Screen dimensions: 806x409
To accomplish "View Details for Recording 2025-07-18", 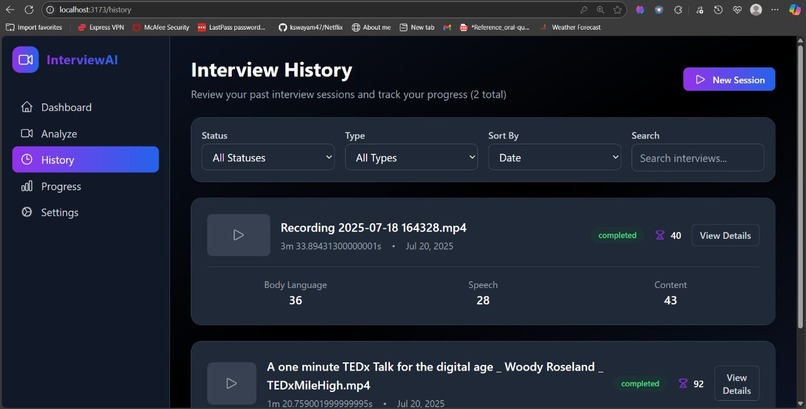I will click(725, 235).
